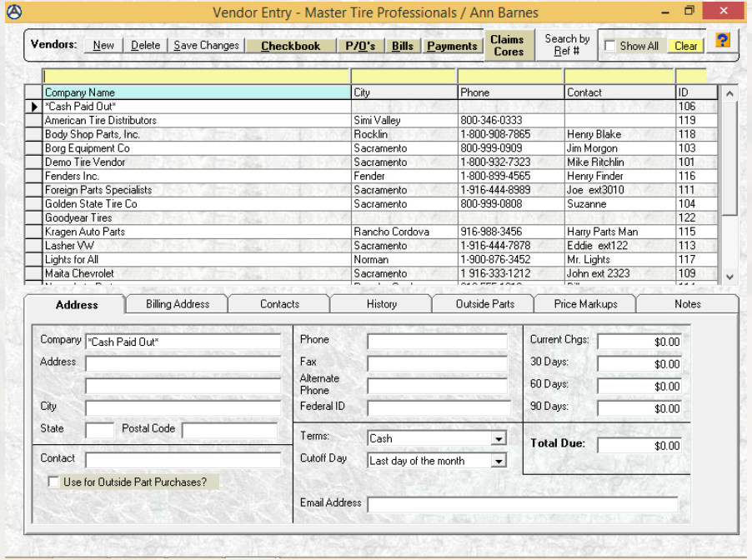Image resolution: width=752 pixels, height=560 pixels.
Task: Click the New vendor button
Action: (x=103, y=46)
